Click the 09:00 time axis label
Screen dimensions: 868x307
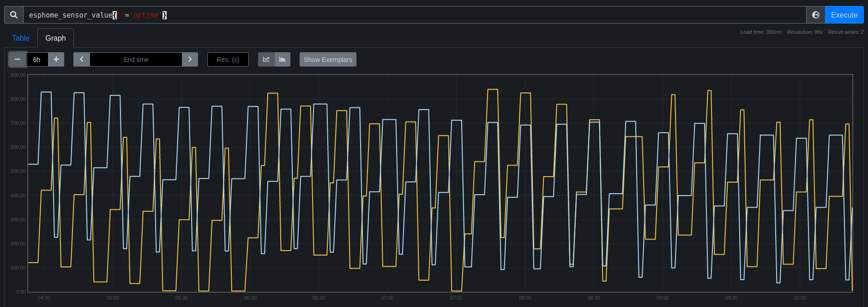click(x=663, y=298)
